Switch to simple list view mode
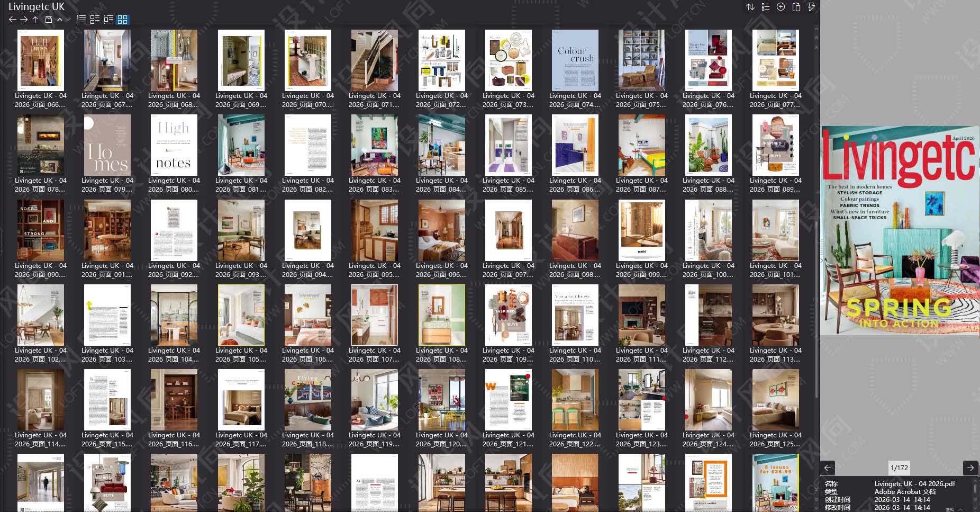Image resolution: width=980 pixels, height=512 pixels. (x=81, y=20)
